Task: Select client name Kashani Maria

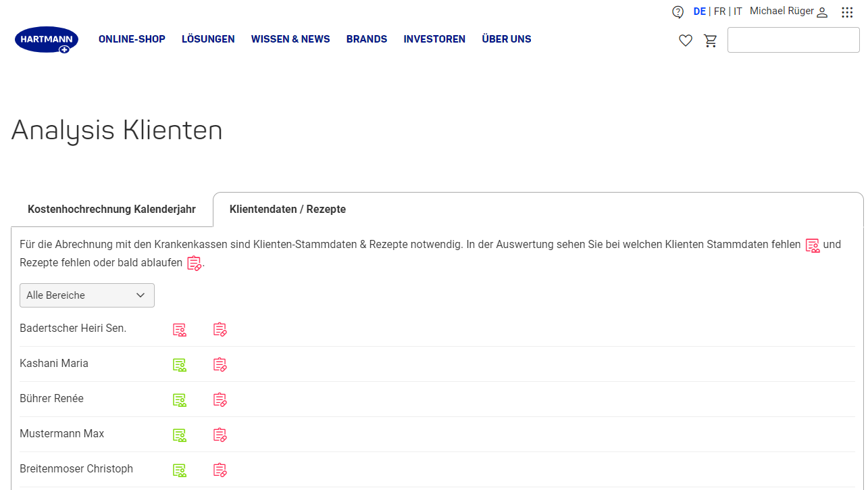Action: (x=54, y=364)
